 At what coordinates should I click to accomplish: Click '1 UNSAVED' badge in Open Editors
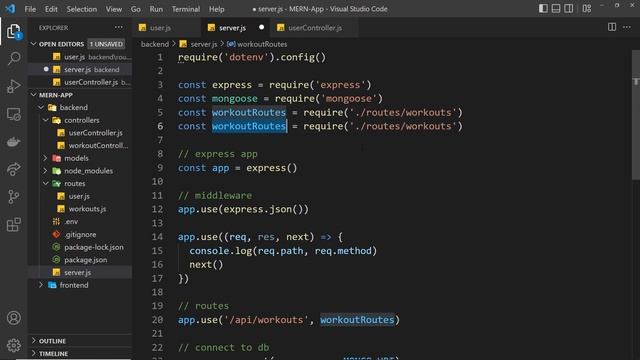[107, 44]
